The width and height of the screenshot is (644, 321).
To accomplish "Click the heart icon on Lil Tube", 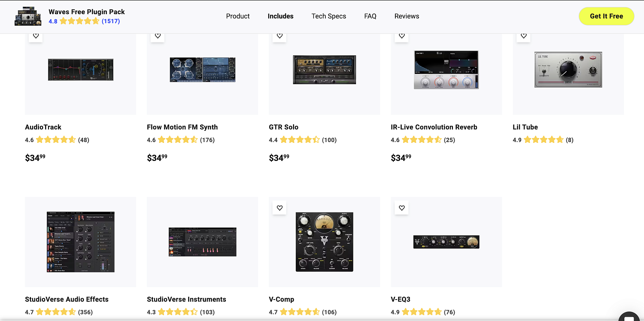I will [x=523, y=36].
